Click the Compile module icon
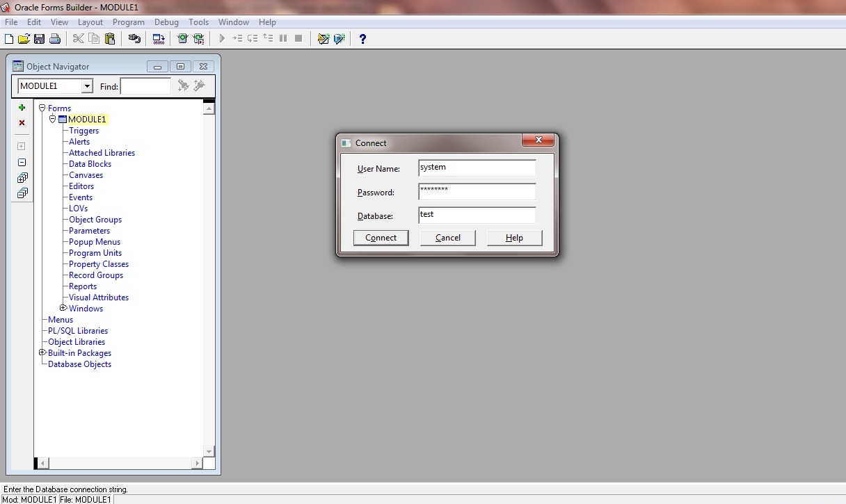846x504 pixels. tap(159, 39)
